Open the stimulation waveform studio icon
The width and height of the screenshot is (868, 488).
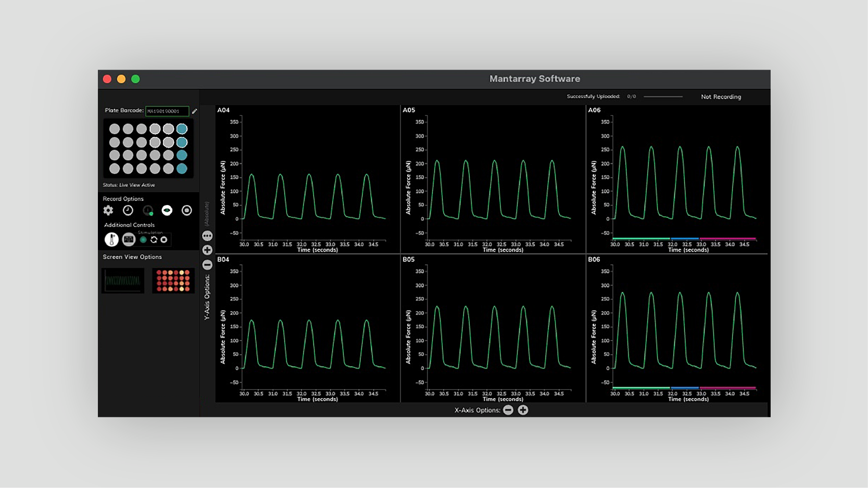coord(129,239)
